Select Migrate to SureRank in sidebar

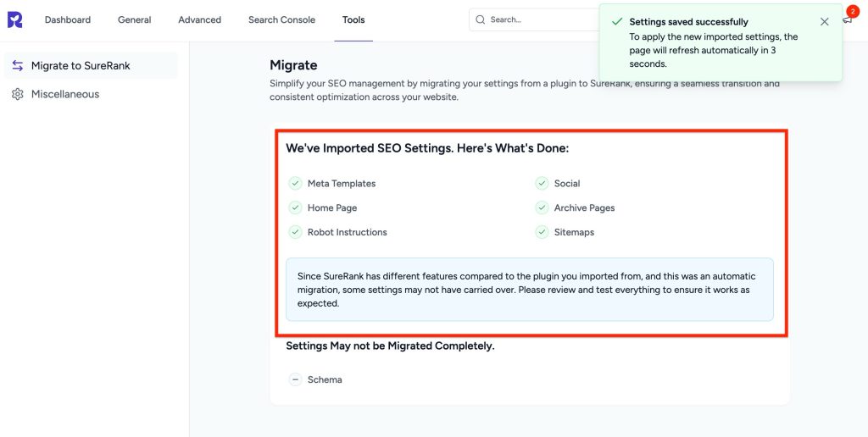coord(91,65)
